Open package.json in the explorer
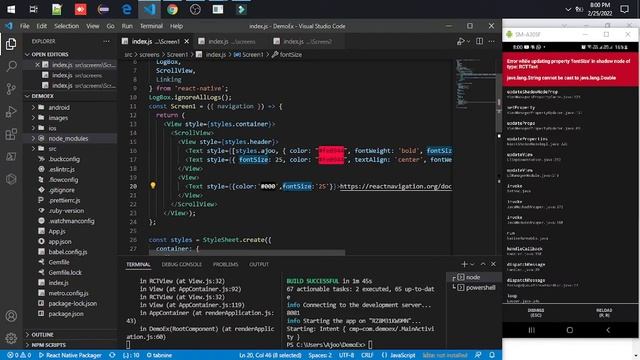Viewport: 640px width, 360px height. pos(66,314)
